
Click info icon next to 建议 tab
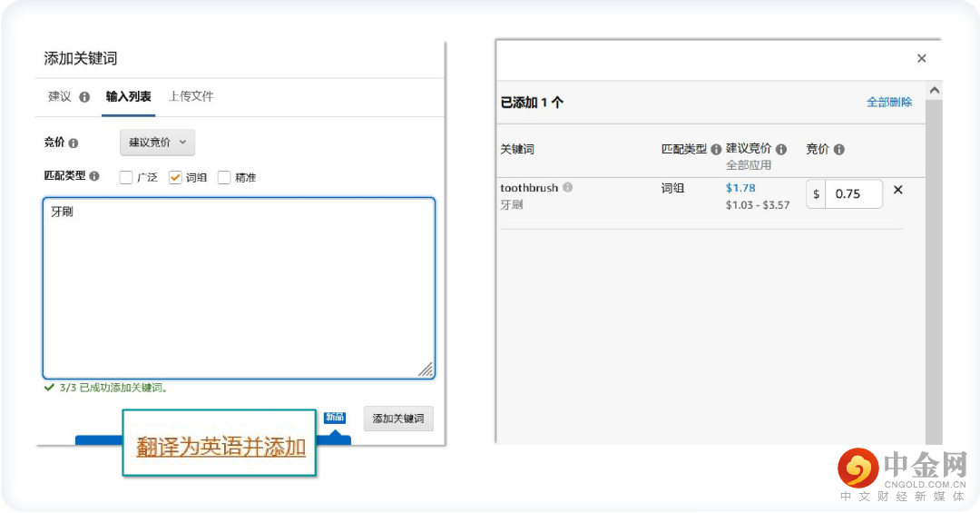[x=84, y=97]
